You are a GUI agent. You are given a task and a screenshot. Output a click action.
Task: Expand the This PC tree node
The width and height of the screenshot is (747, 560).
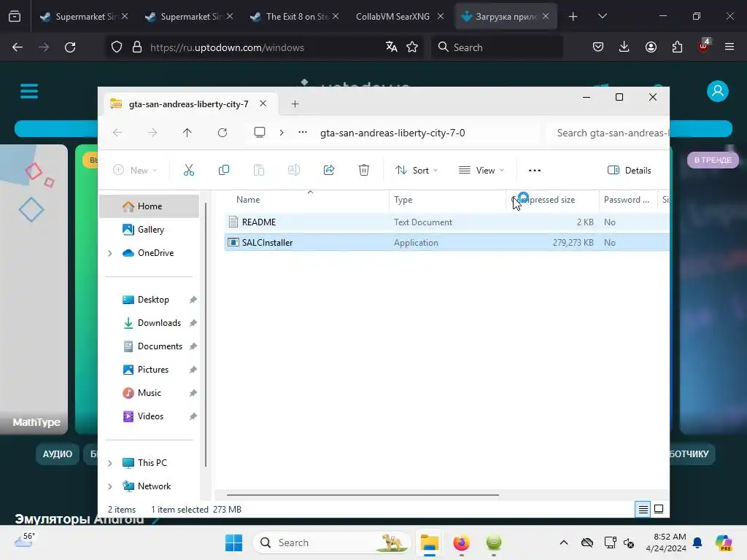[110, 463]
